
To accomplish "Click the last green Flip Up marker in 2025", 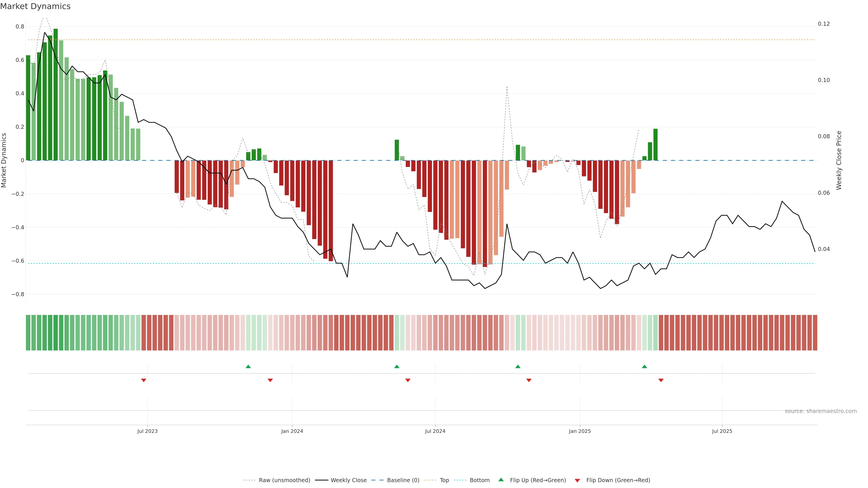I will pyautogui.click(x=644, y=366).
